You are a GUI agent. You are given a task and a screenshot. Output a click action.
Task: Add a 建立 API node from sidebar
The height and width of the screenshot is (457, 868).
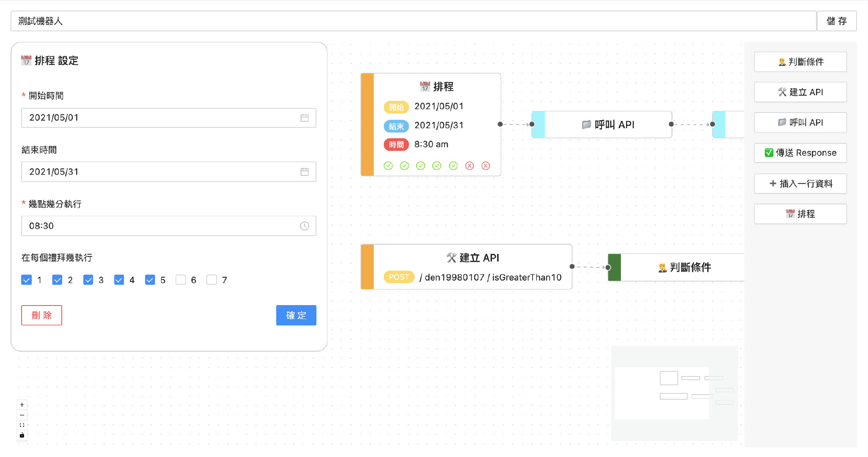(x=800, y=92)
